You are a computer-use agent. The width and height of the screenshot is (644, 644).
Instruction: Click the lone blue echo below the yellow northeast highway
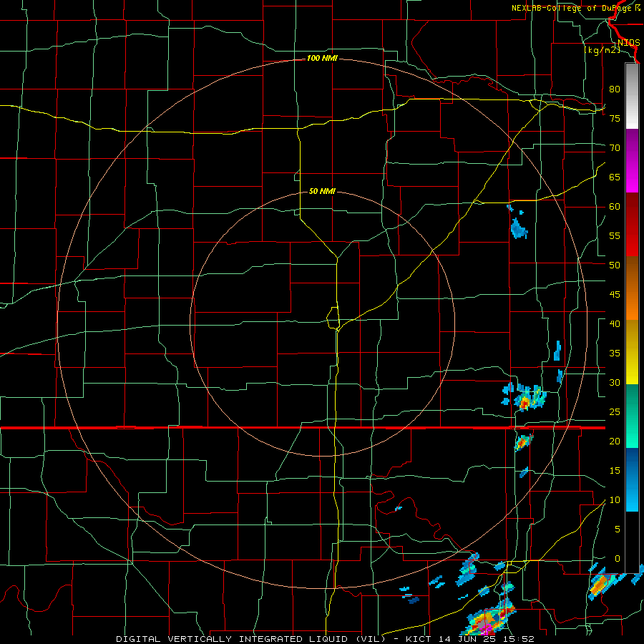tap(518, 228)
